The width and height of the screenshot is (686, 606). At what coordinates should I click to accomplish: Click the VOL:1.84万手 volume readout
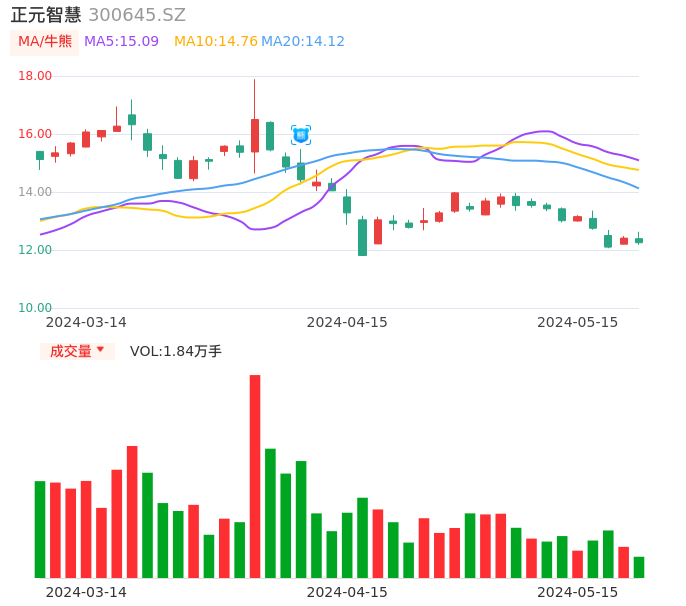pos(176,351)
